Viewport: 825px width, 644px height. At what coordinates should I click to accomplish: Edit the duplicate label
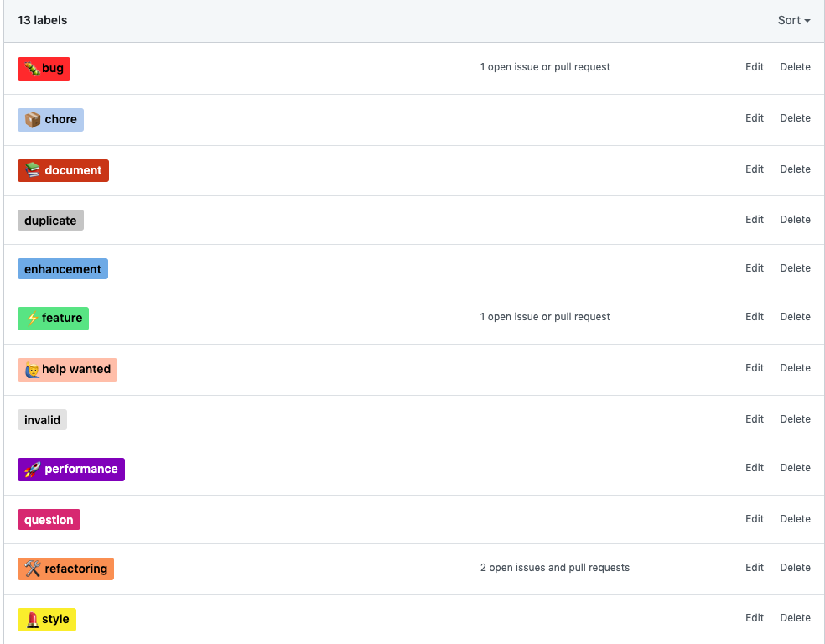(755, 220)
